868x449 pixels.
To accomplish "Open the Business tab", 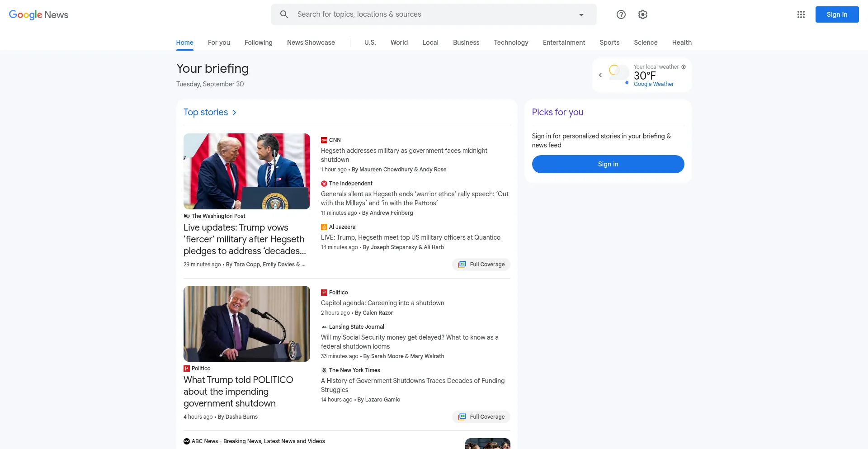I will [466, 43].
